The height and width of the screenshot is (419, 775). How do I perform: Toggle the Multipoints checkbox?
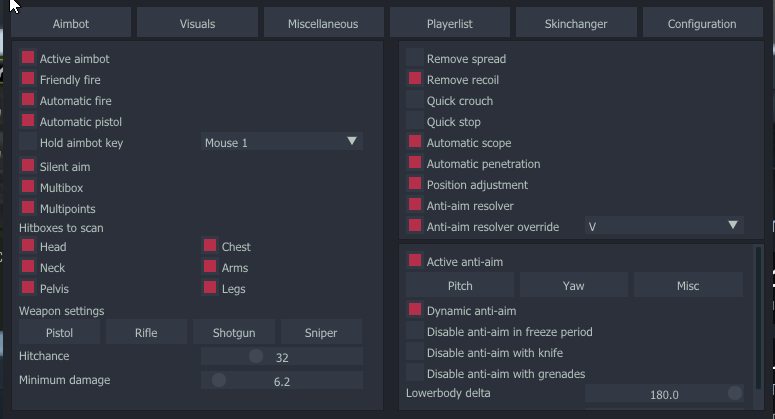[28, 207]
